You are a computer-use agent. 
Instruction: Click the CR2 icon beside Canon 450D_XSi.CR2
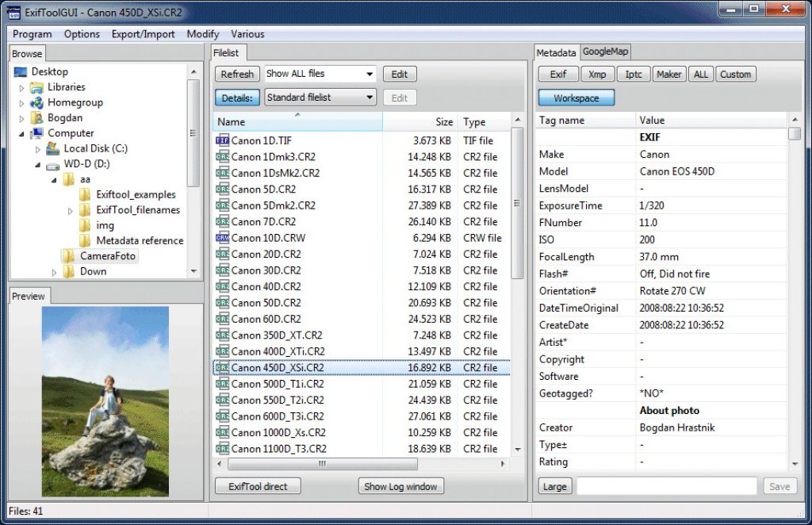[224, 367]
